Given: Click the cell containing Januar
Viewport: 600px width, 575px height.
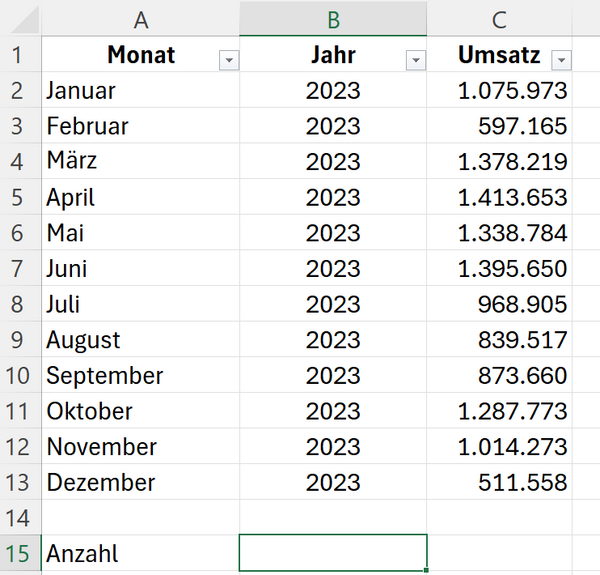Looking at the screenshot, I should (141, 90).
